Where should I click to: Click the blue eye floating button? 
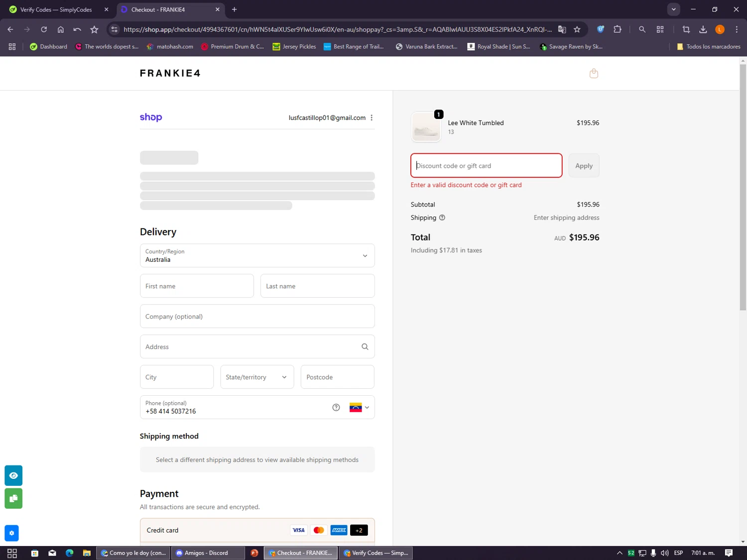[x=13, y=475]
